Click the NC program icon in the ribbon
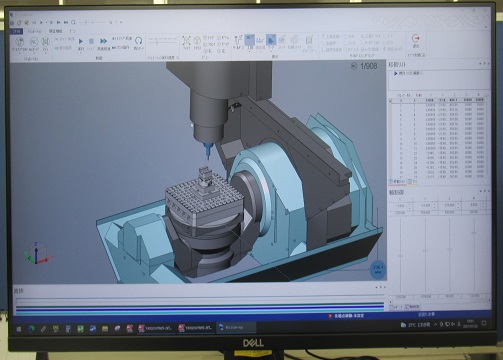Viewport: 503px width, 360px height. (34, 42)
